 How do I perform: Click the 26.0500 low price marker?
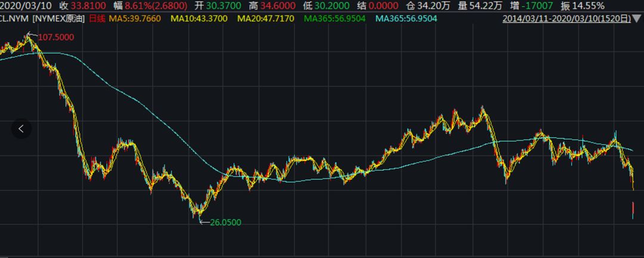coord(225,222)
